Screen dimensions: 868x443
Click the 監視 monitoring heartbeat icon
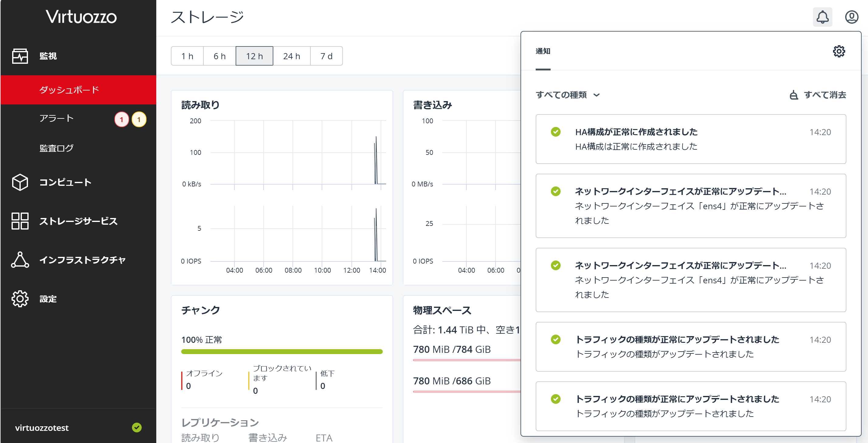(20, 56)
